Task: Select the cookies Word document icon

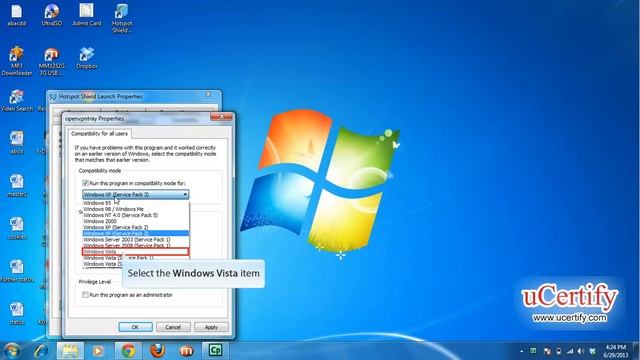Action: pyautogui.click(x=17, y=228)
